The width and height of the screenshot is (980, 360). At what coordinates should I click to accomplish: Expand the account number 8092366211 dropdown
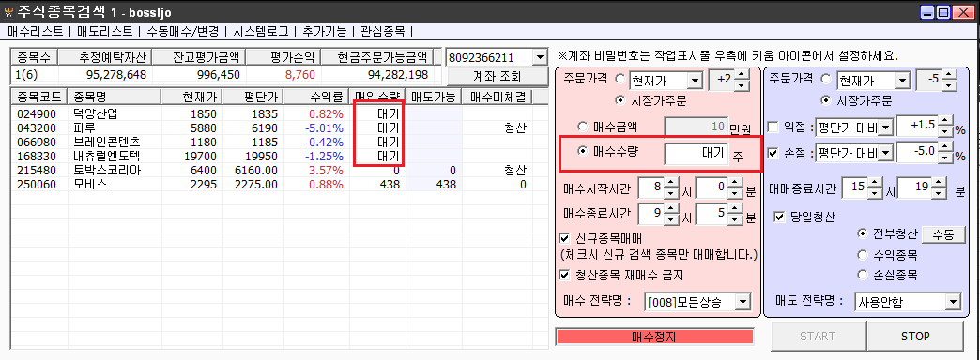540,58
